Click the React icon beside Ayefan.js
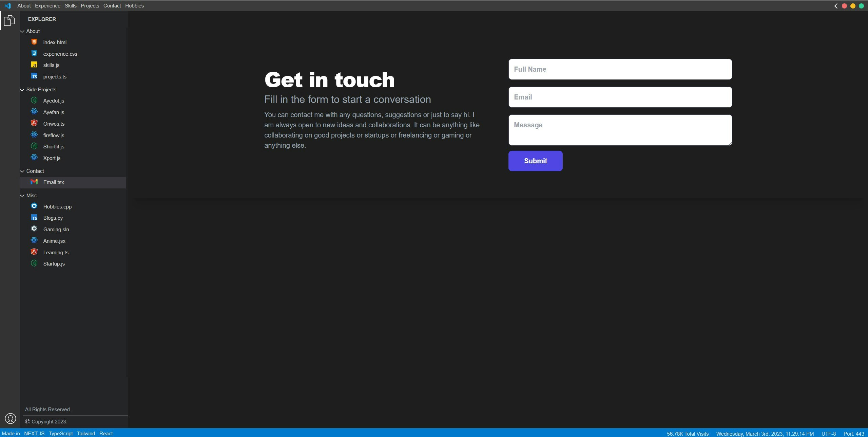 pyautogui.click(x=34, y=112)
